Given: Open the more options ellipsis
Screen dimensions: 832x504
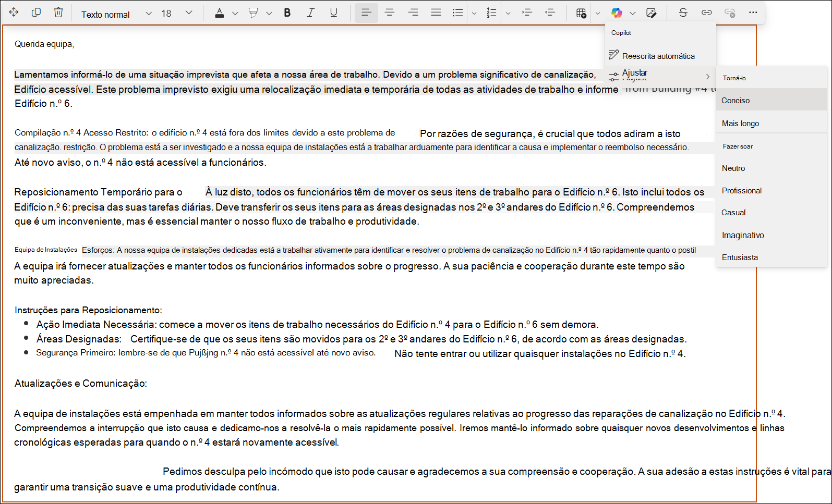Looking at the screenshot, I should click(x=753, y=13).
